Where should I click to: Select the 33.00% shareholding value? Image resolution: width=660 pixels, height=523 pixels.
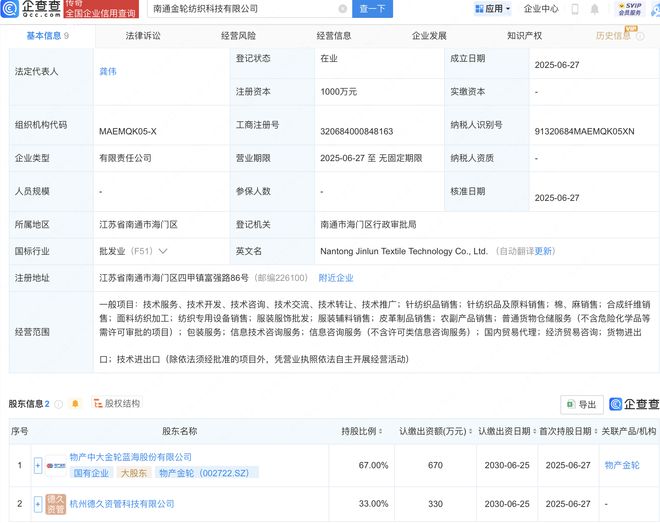click(373, 504)
